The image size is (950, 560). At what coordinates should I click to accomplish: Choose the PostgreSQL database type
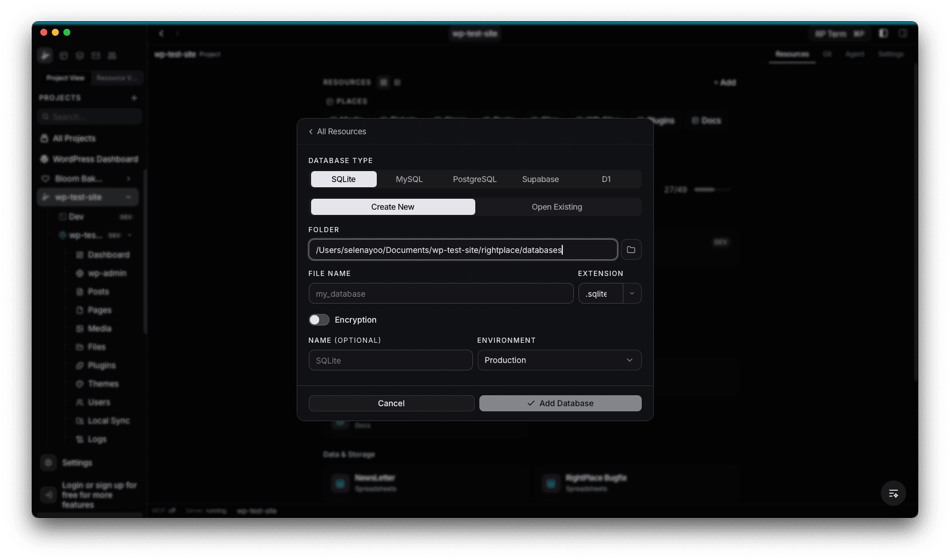coord(474,179)
